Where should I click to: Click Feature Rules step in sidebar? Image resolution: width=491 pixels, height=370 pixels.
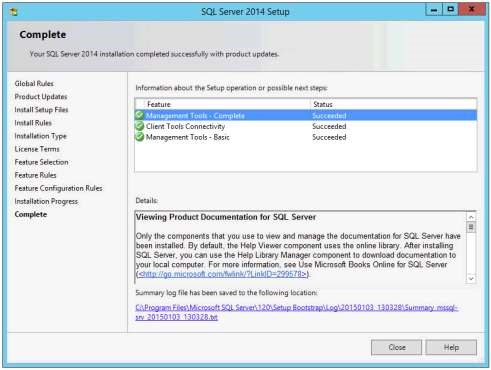[35, 175]
